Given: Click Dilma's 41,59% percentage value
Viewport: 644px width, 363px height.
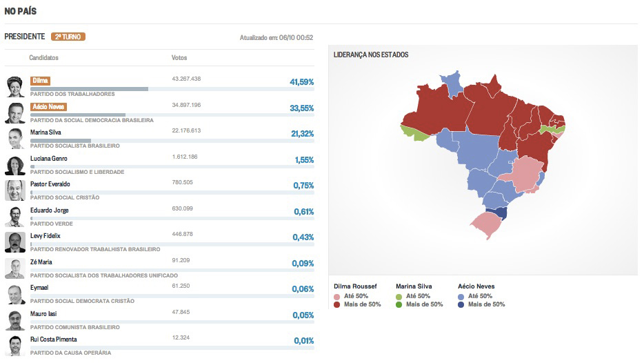Looking at the screenshot, I should 301,82.
